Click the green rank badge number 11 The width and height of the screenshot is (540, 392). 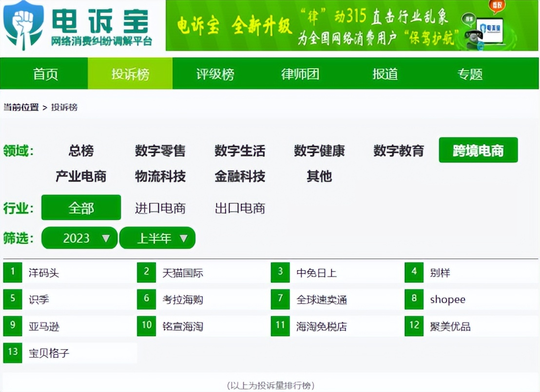[x=280, y=326]
